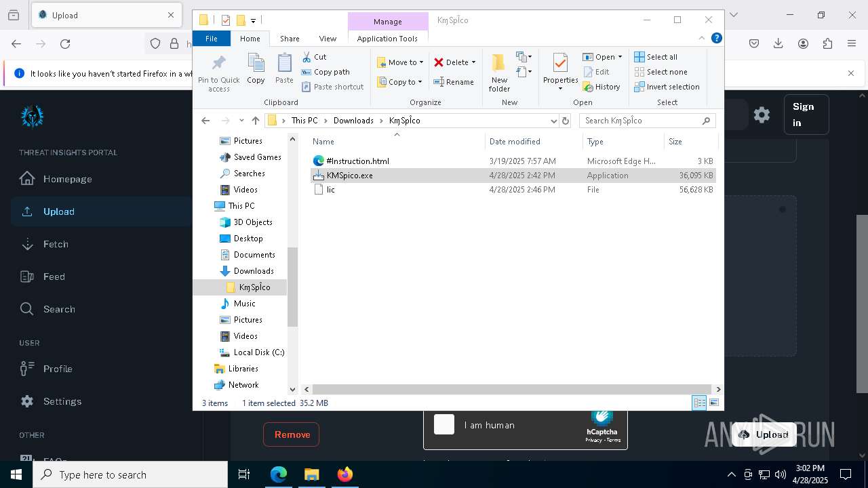The width and height of the screenshot is (868, 488).
Task: Click the horizontal scrollbar in file list
Action: point(512,389)
